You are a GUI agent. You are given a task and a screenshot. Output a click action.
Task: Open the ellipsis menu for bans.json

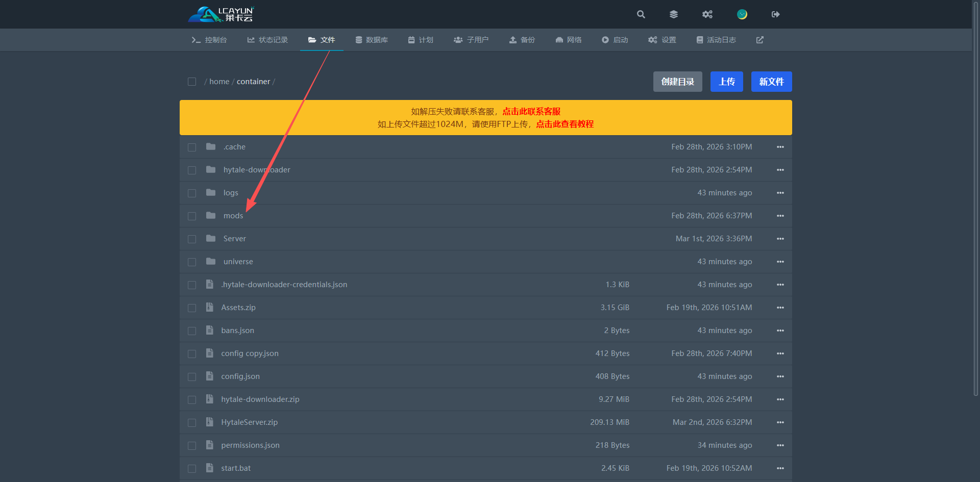[x=780, y=331]
